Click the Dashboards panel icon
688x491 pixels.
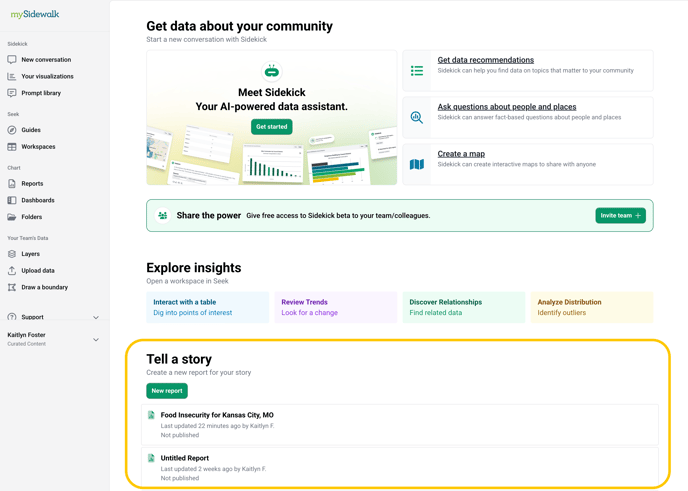[x=12, y=200]
